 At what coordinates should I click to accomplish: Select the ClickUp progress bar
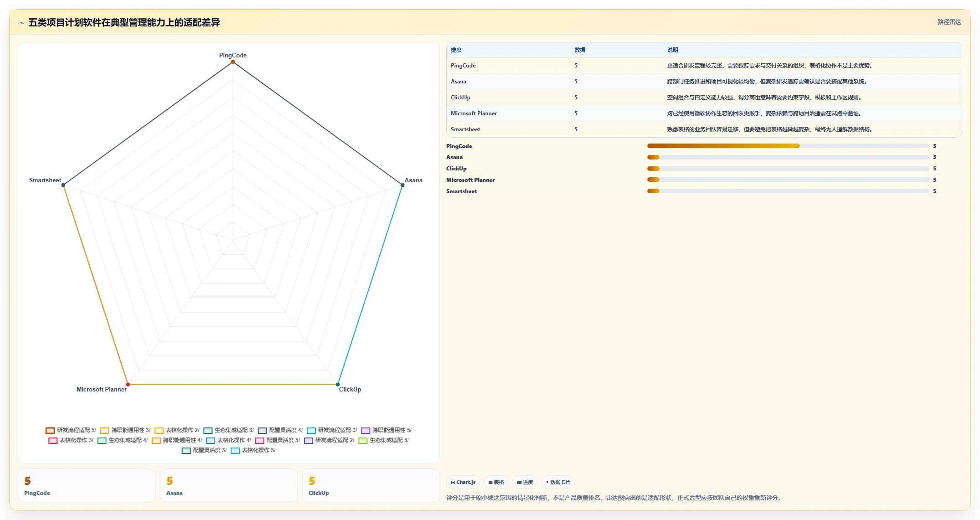tap(788, 169)
